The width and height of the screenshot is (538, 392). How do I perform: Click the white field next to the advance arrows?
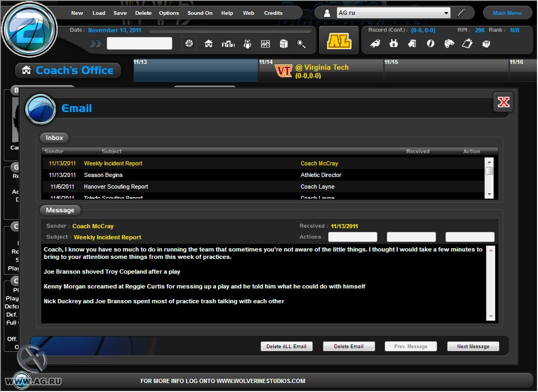point(140,43)
